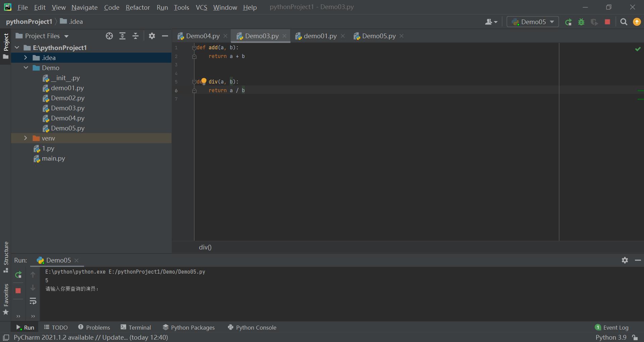This screenshot has width=644, height=342.
Task: Close the Demo05.py editor tab
Action: pos(401,36)
